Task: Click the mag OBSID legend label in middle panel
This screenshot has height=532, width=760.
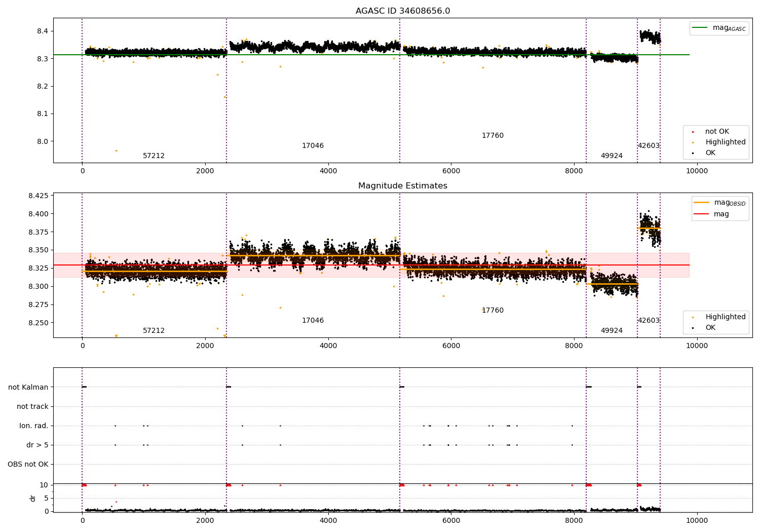Action: (730, 203)
